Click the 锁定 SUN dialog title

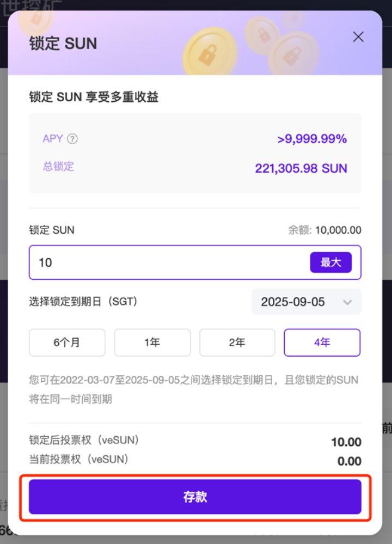coord(63,44)
